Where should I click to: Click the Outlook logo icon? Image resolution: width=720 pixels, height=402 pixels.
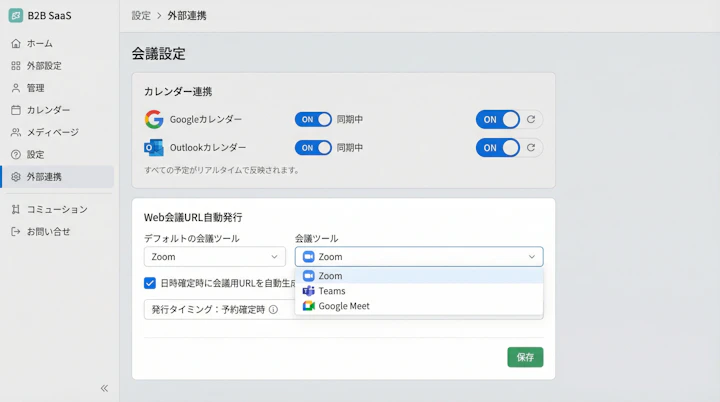[154, 147]
